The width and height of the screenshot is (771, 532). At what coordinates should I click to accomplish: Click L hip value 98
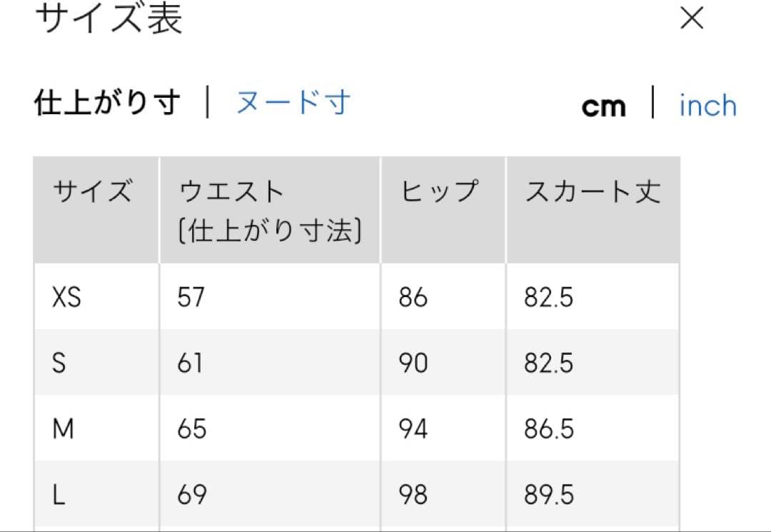point(413,495)
